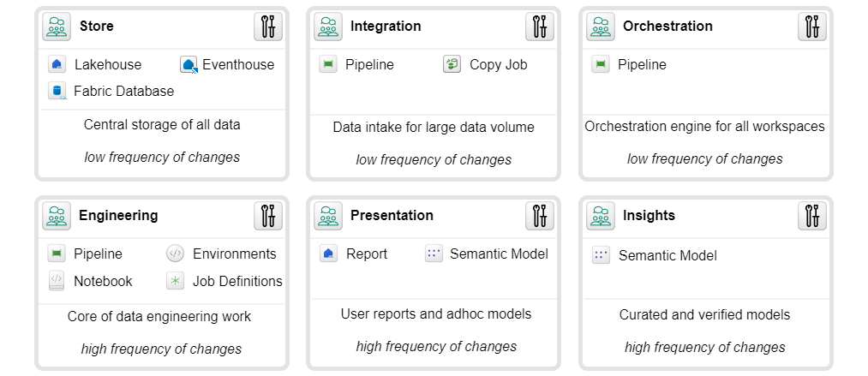Click Pipeline icon in Integration card
The width and height of the screenshot is (868, 376).
point(328,65)
